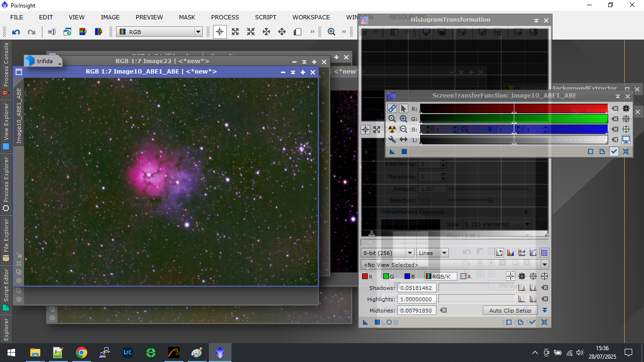Image resolution: width=644 pixels, height=362 pixels.
Task: Select the RGB/K combined channel button
Action: tap(440, 277)
